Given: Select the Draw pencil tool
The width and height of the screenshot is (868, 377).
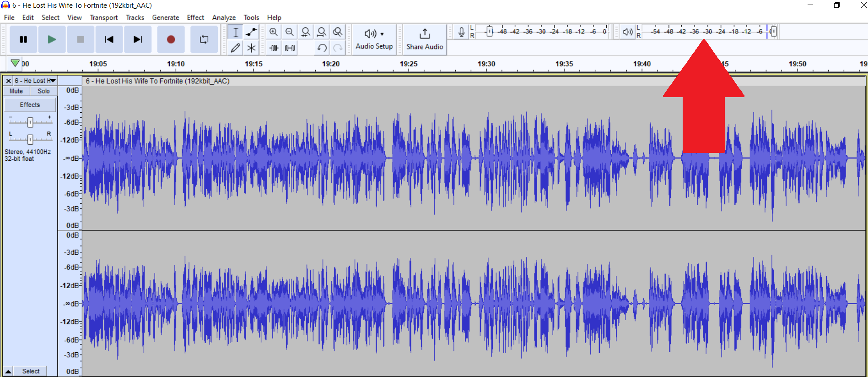Looking at the screenshot, I should pyautogui.click(x=236, y=48).
